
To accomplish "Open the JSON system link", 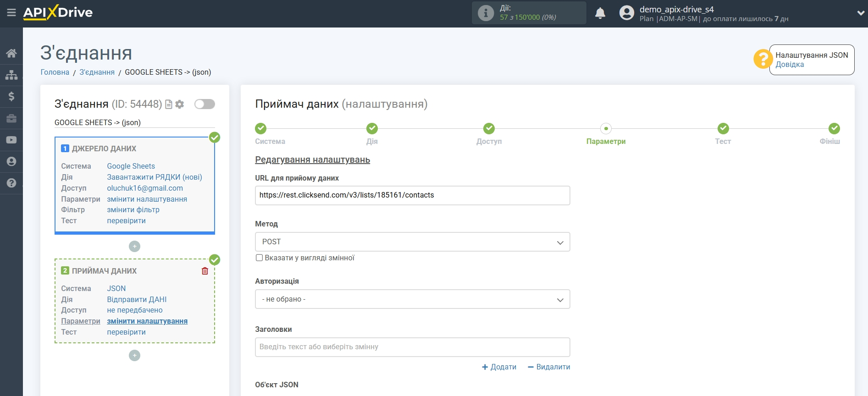I will click(x=116, y=288).
